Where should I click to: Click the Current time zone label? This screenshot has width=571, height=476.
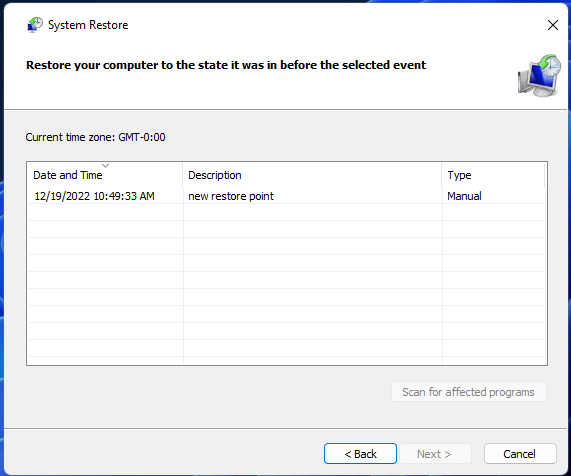tap(95, 137)
